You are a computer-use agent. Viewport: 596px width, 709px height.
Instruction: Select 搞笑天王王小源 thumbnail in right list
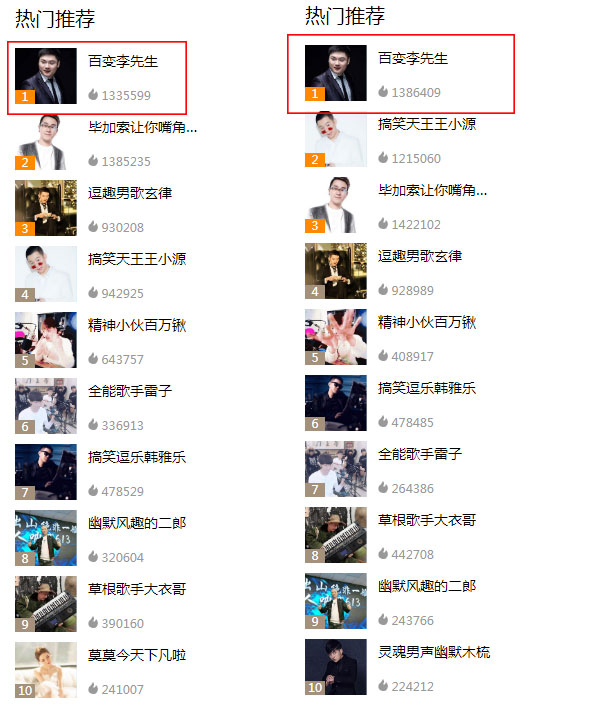click(x=336, y=139)
